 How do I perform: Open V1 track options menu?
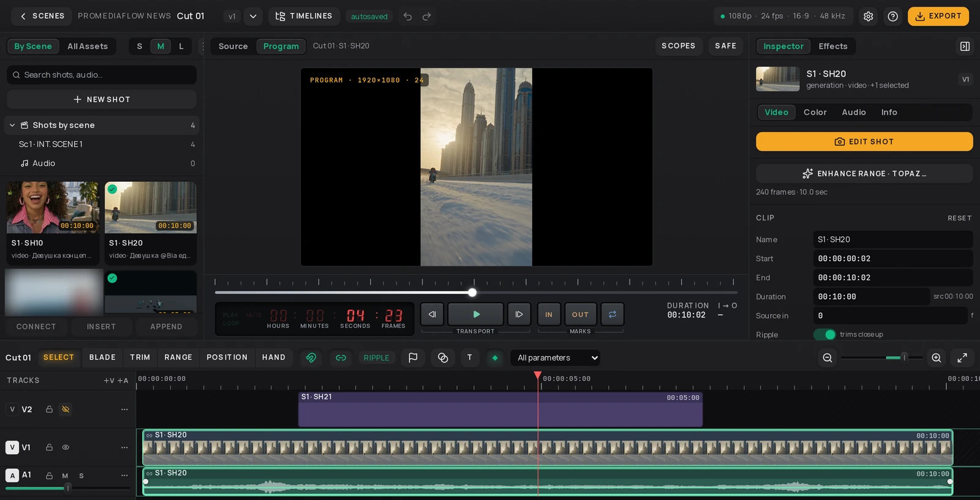pyautogui.click(x=124, y=447)
